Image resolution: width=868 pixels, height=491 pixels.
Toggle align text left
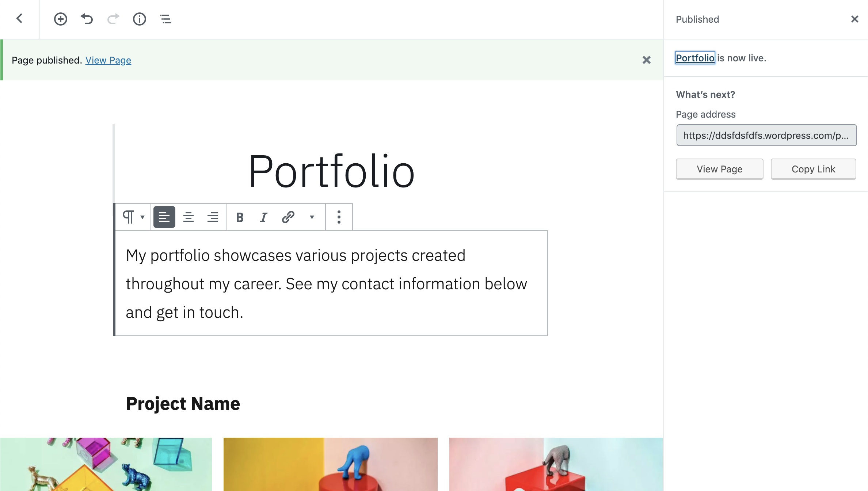click(x=164, y=217)
